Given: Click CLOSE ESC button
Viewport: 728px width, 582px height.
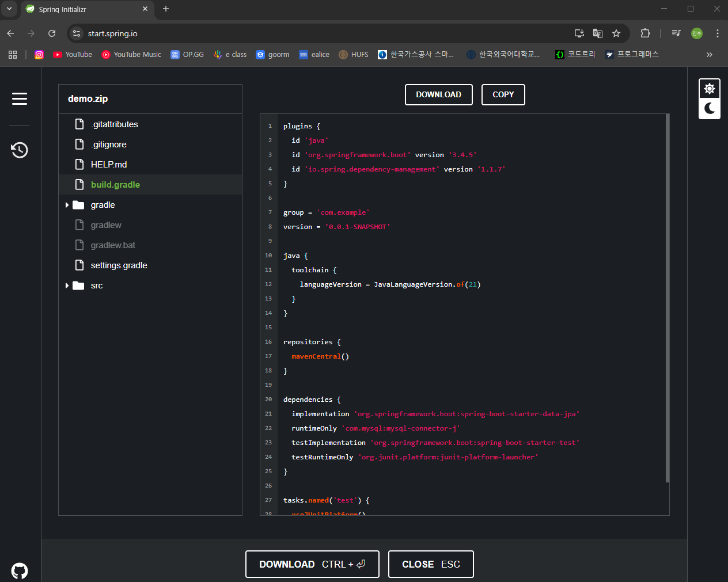Looking at the screenshot, I should click(431, 564).
